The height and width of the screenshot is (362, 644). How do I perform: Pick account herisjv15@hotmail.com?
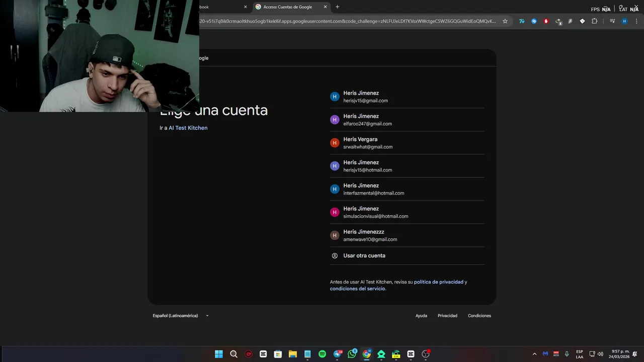pos(407,166)
